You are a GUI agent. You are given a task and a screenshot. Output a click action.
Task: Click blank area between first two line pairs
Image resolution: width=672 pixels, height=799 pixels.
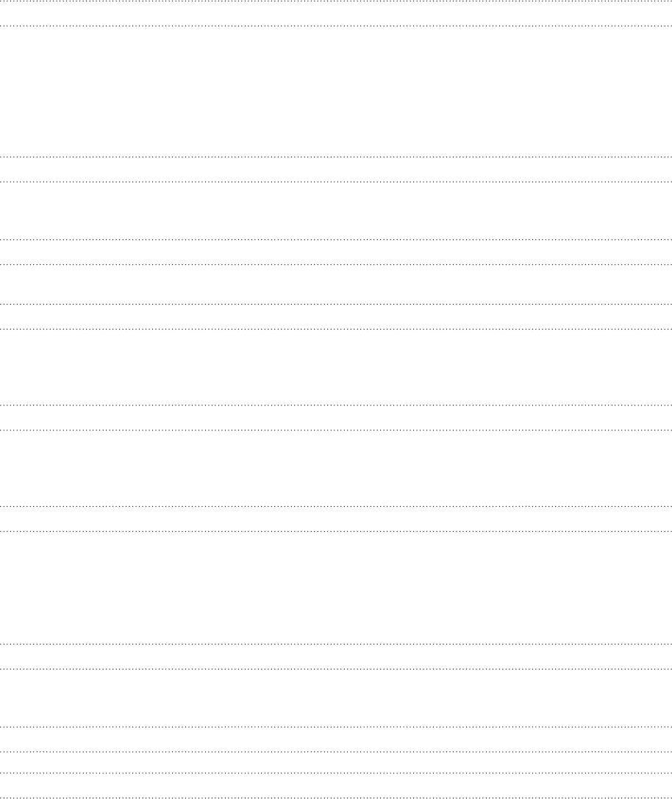336,91
